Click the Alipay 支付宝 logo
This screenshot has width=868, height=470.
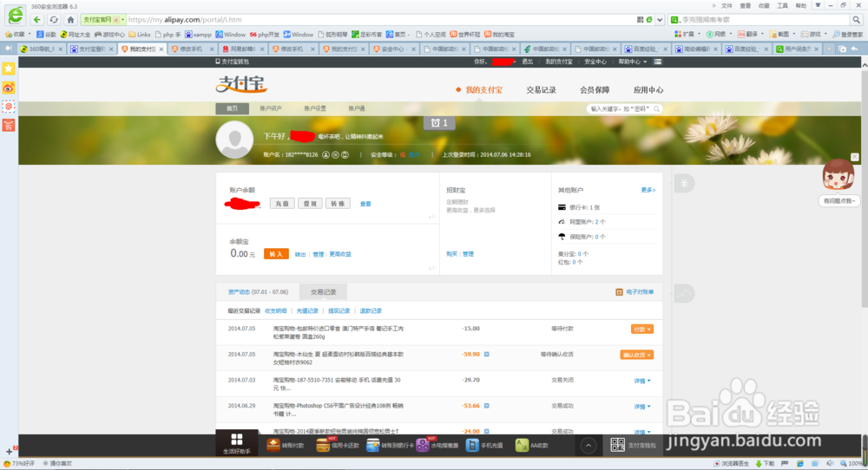click(x=242, y=84)
